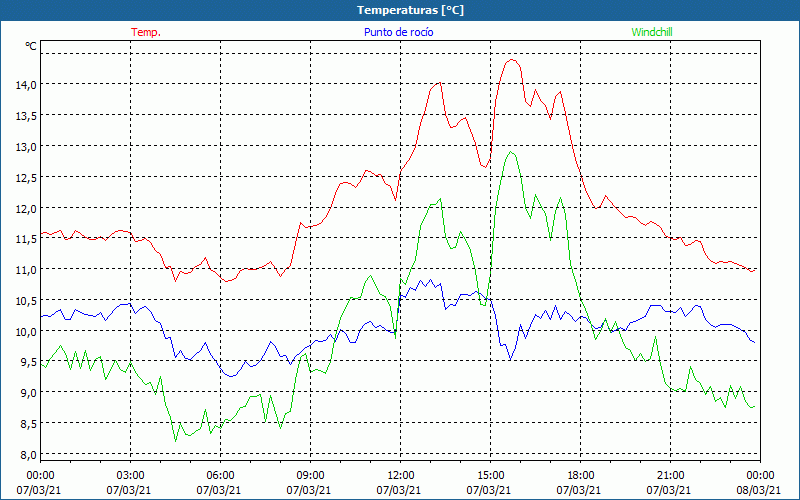Click the 15:00 time axis label
800x500 pixels.
[490, 476]
